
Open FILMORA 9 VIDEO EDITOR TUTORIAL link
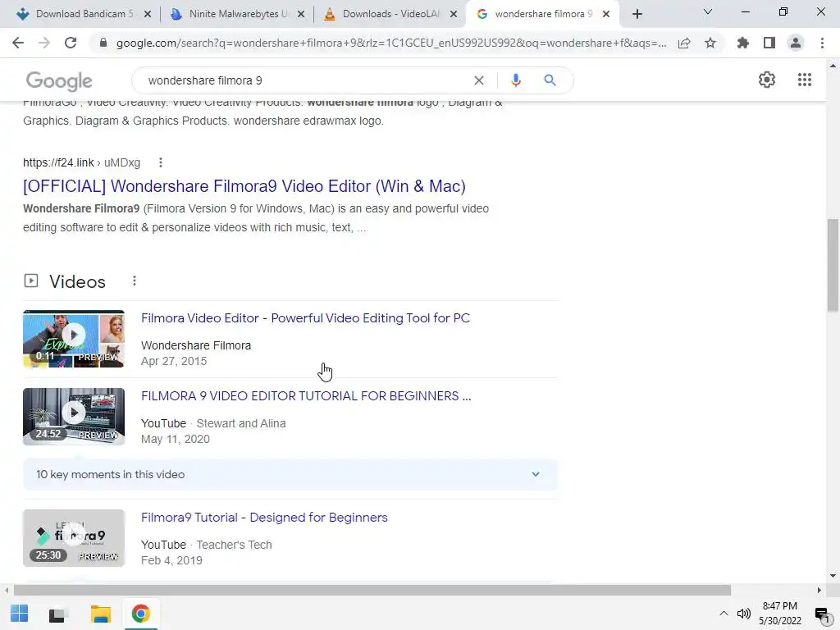click(x=306, y=396)
